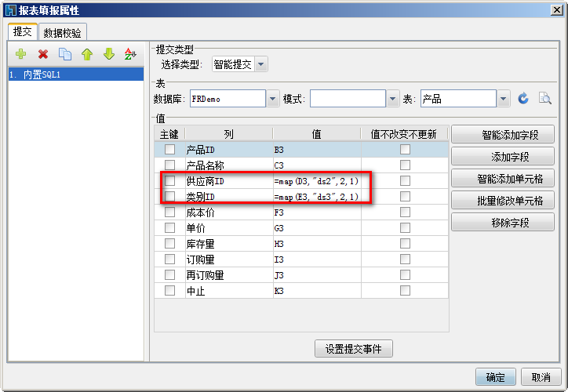Open the 表 产品 dropdown arrow

tap(503, 99)
